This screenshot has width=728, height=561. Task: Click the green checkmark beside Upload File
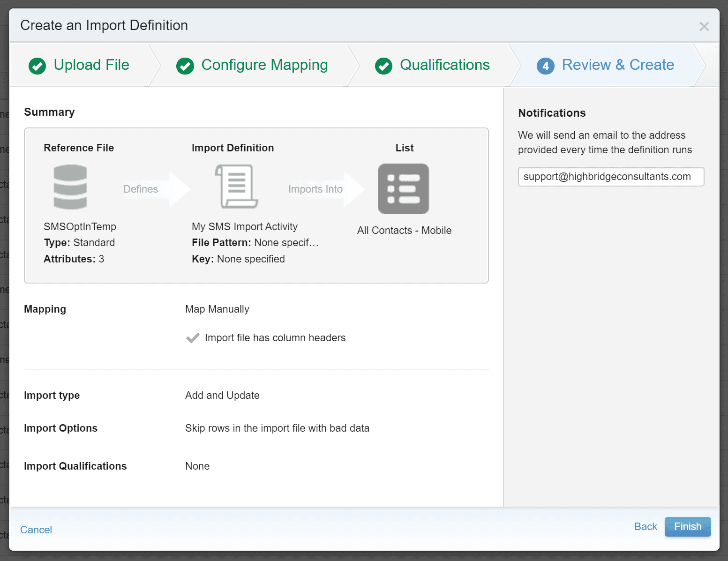[x=38, y=66]
